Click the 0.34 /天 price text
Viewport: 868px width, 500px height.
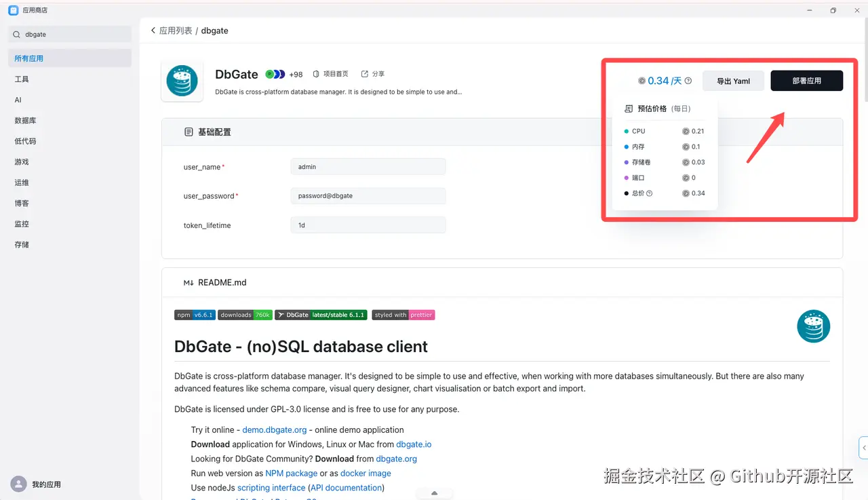[665, 81]
